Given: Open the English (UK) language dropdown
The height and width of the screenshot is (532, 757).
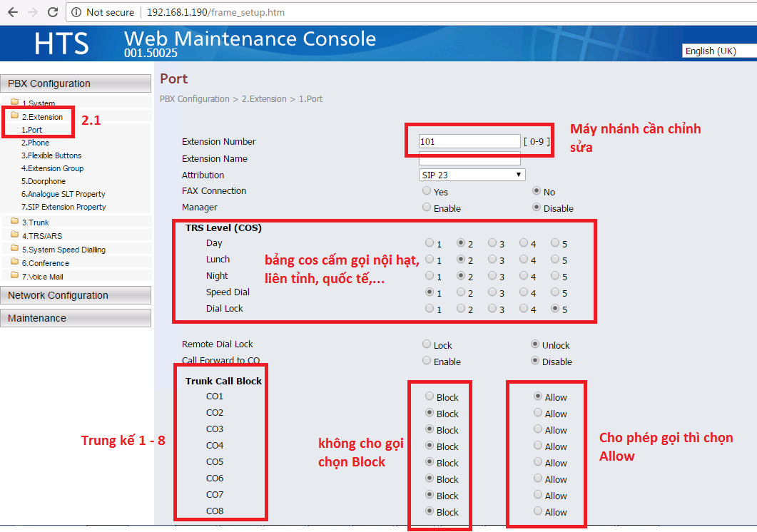Looking at the screenshot, I should coord(718,51).
